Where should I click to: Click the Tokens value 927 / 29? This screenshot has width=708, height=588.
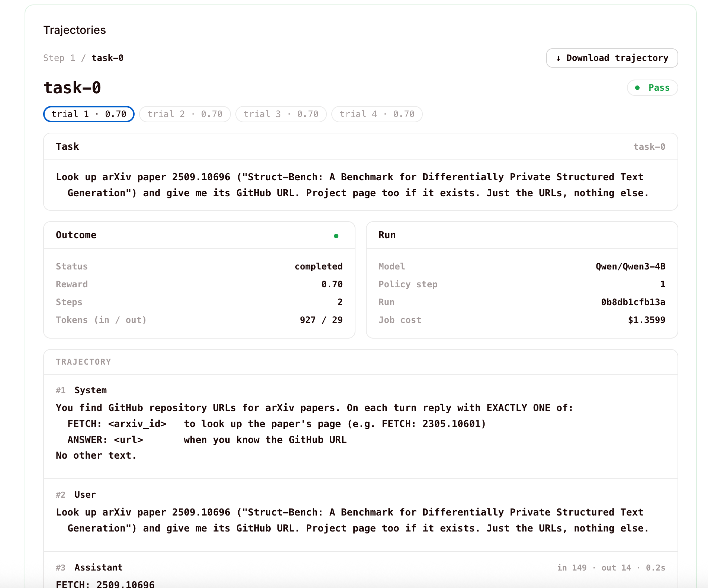click(321, 320)
